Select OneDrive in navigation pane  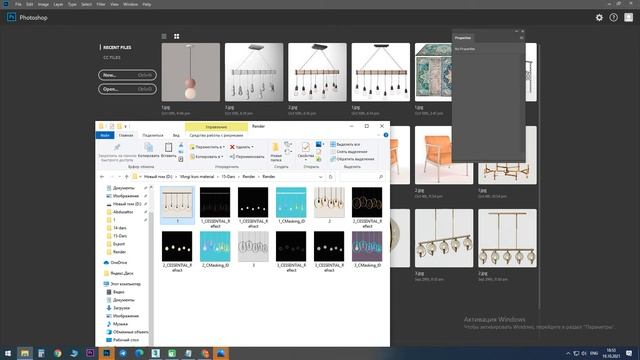point(118,263)
